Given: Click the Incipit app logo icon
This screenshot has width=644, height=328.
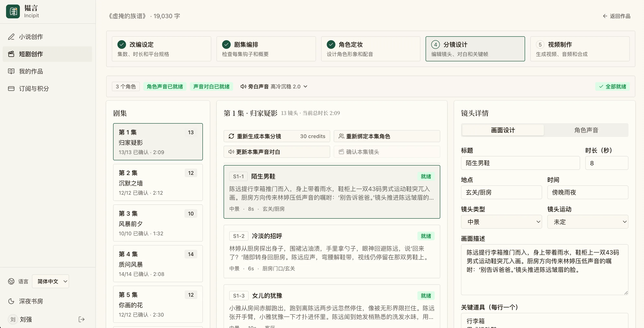Looking at the screenshot, I should pos(13,11).
